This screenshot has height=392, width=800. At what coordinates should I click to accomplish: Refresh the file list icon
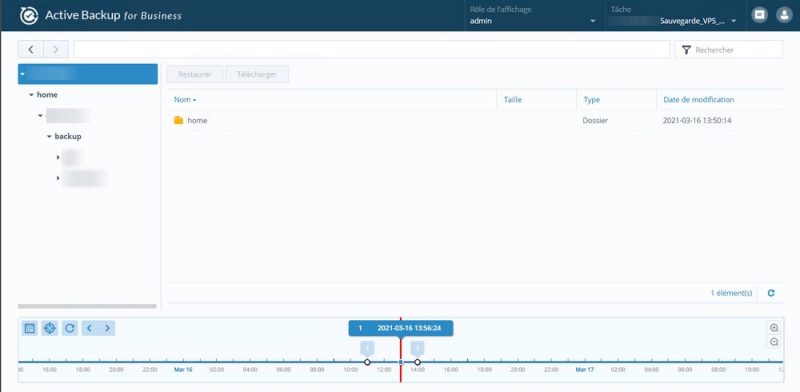[x=771, y=293]
